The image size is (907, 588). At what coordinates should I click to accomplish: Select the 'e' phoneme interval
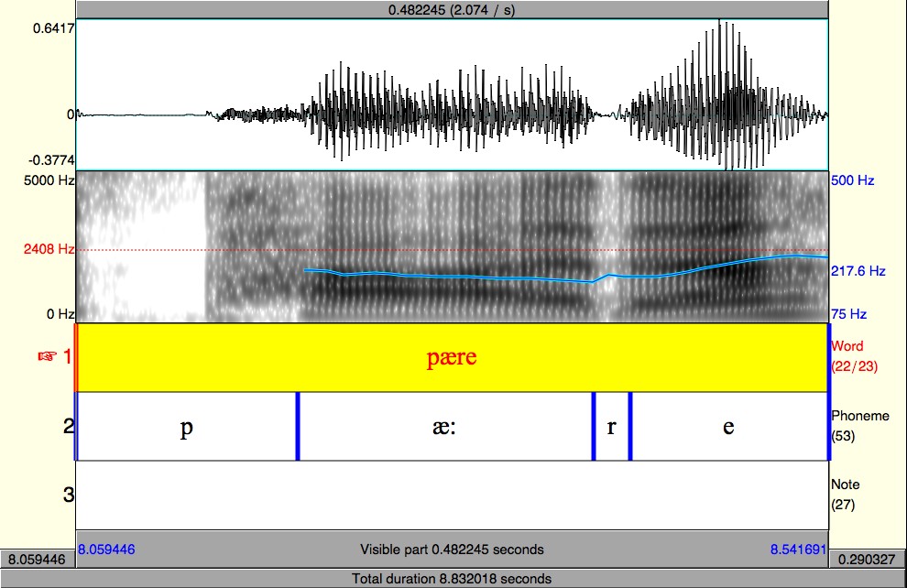point(729,427)
